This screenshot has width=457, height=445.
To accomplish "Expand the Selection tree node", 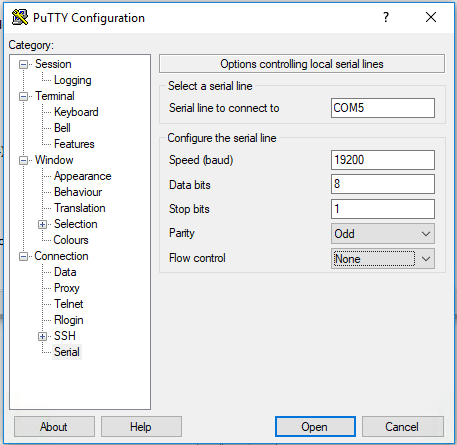I will (x=42, y=224).
